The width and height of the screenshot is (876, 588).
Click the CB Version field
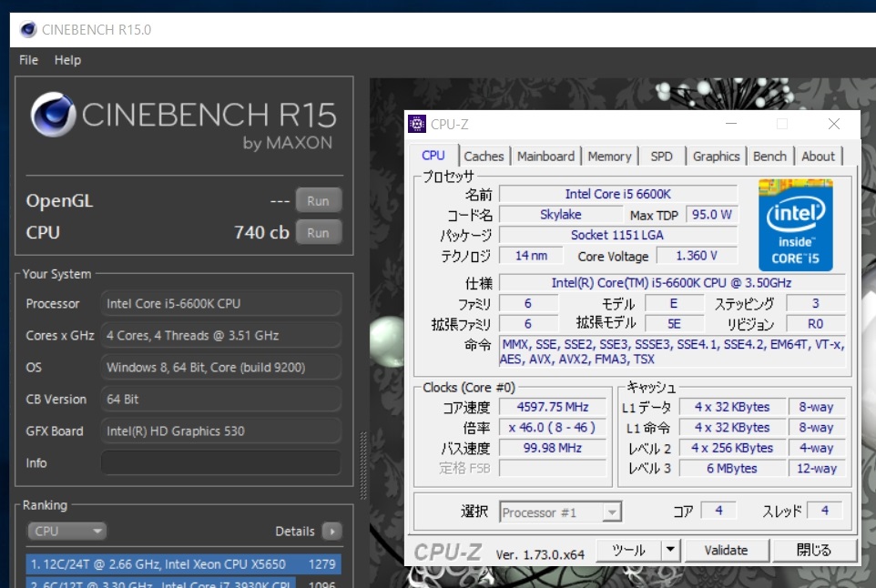(220, 400)
